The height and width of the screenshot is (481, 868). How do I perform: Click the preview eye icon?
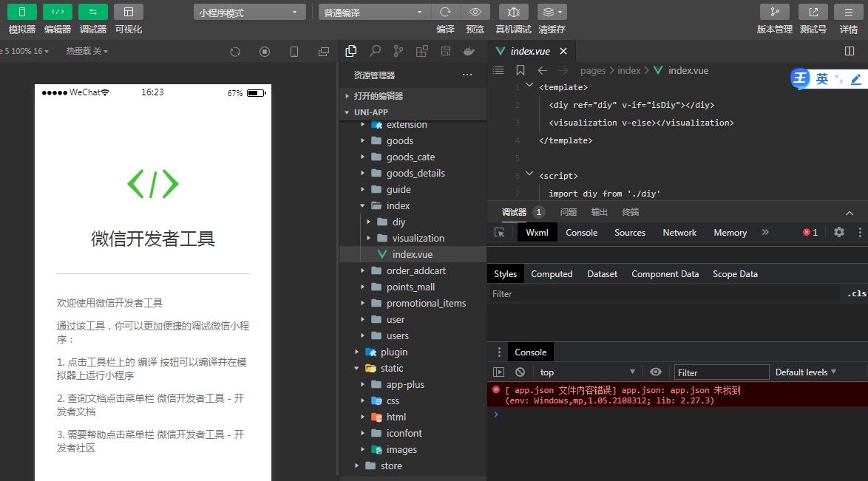pyautogui.click(x=475, y=12)
